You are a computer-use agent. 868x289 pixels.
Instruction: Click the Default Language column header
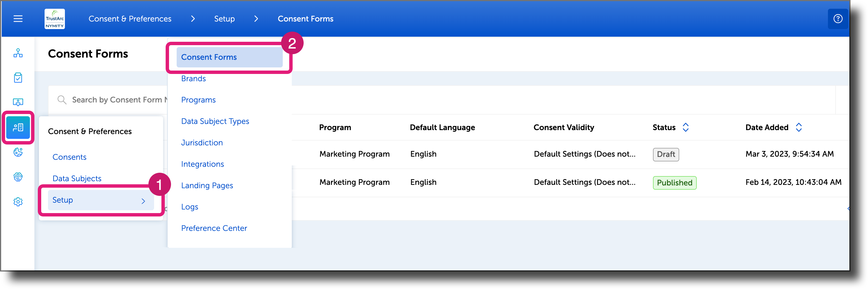442,127
